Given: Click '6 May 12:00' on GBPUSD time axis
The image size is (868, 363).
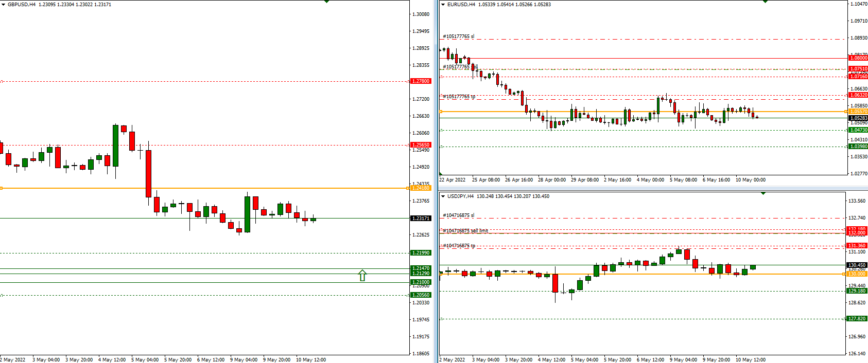Looking at the screenshot, I should (x=211, y=360).
